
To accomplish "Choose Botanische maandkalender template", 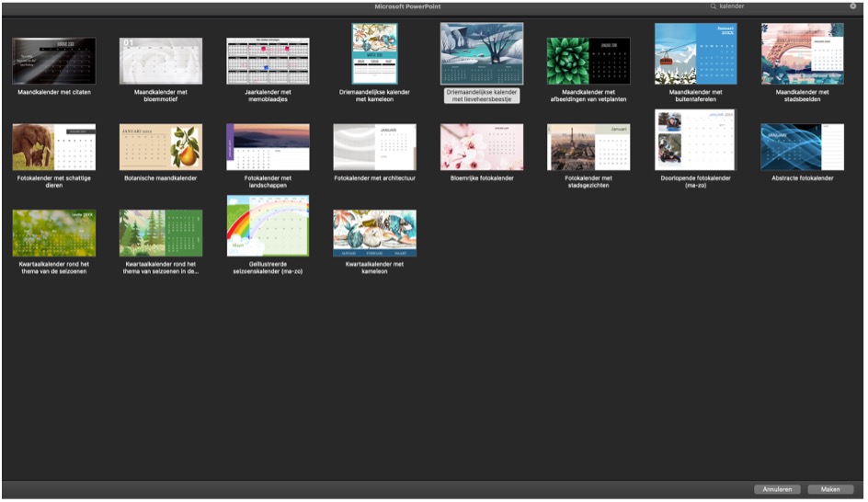I will click(x=160, y=147).
